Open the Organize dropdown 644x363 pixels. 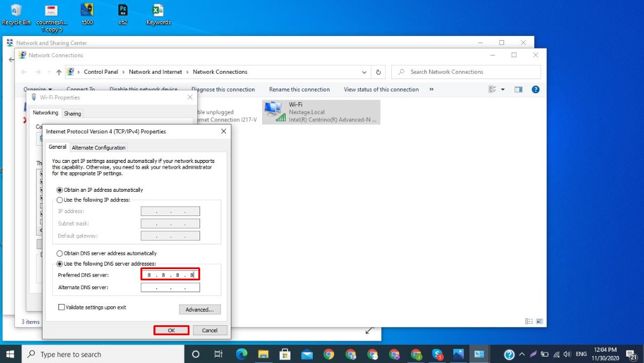pos(36,88)
